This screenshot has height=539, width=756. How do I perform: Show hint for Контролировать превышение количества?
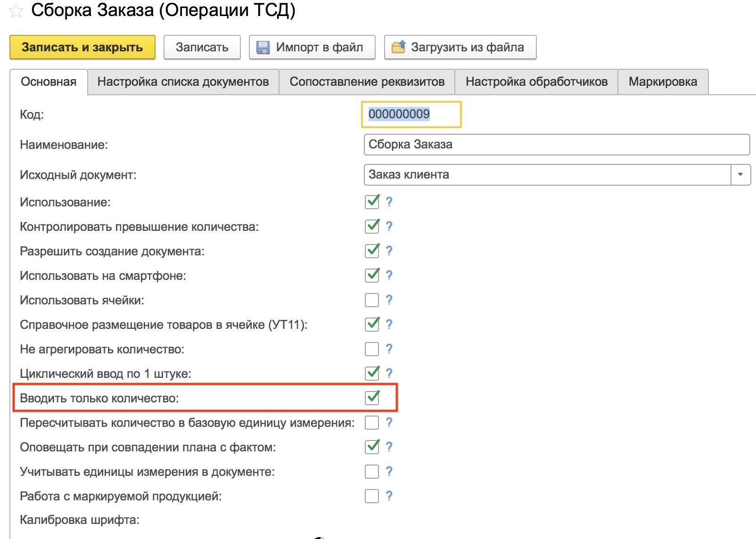coord(389,226)
